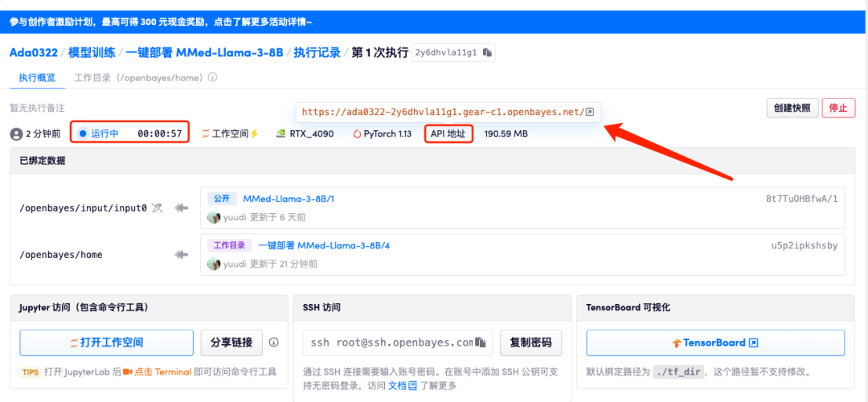
Task: Click the 复制密码 button
Action: (x=530, y=343)
